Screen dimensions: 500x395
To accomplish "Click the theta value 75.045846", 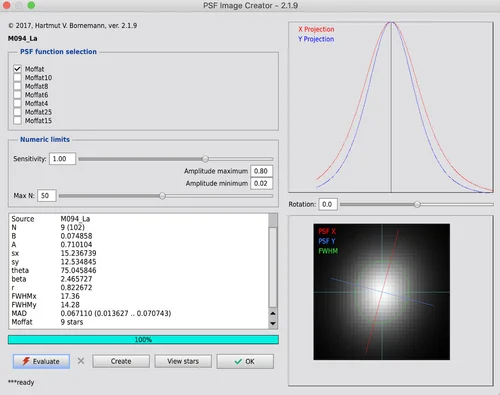I will pos(78,270).
